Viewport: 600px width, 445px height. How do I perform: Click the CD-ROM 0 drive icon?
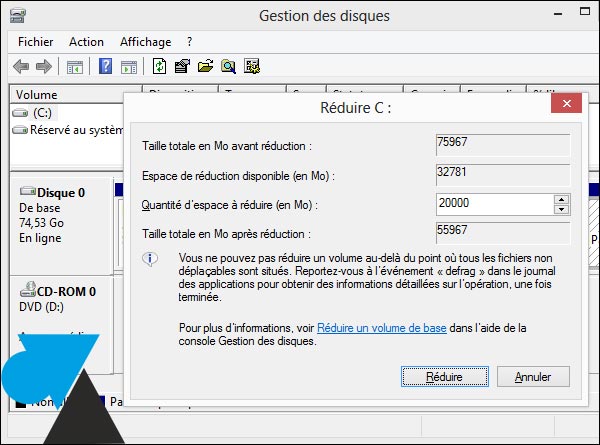click(x=28, y=289)
